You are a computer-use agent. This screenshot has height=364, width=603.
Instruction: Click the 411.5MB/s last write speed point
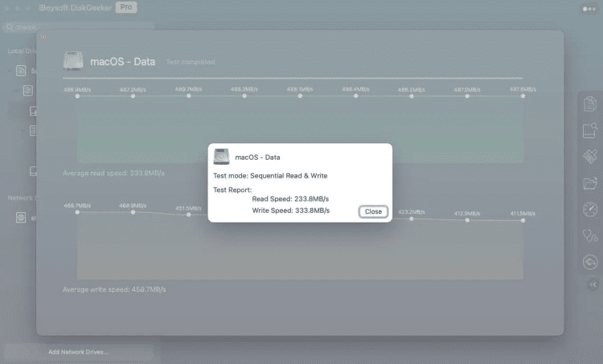click(523, 220)
